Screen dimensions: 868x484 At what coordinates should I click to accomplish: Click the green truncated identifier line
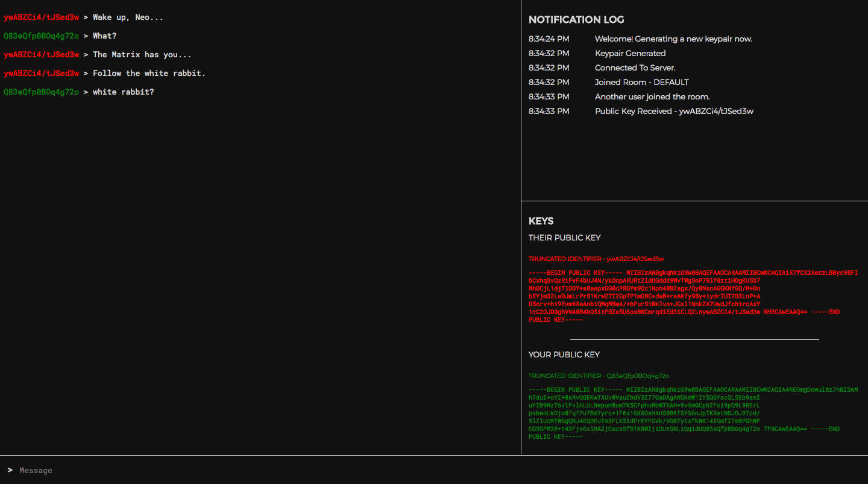(599, 376)
